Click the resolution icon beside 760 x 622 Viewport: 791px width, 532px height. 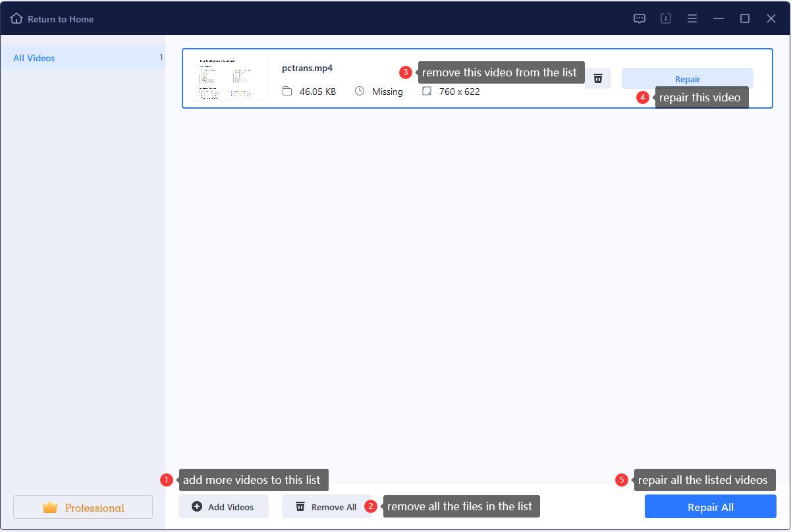(427, 92)
